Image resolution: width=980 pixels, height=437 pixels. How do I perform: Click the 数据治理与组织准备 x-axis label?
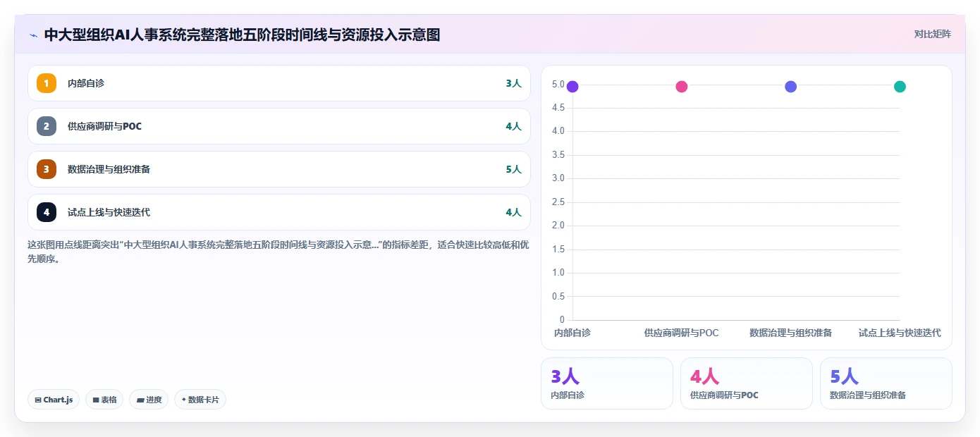791,333
